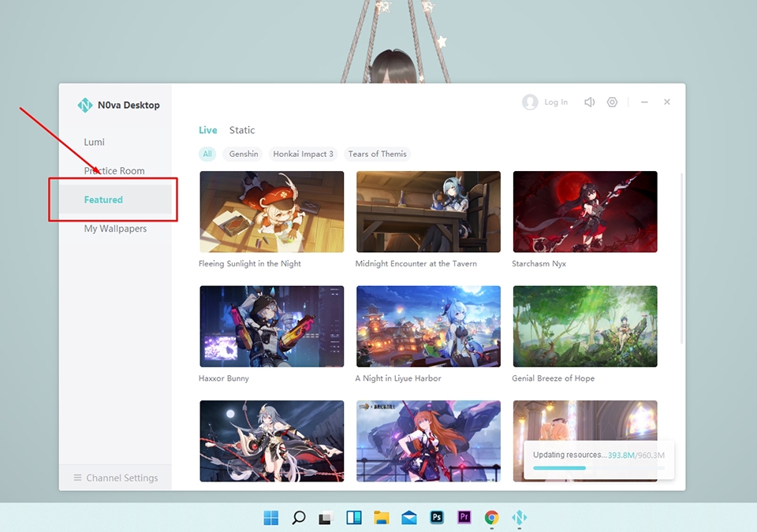Open Haxxor Bunny wallpaper thumbnail

(272, 326)
